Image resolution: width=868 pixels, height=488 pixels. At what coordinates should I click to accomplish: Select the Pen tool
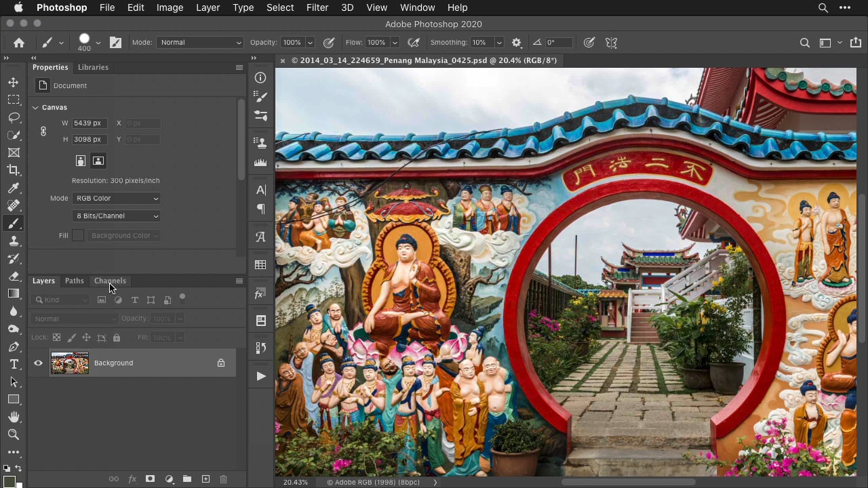coord(14,346)
